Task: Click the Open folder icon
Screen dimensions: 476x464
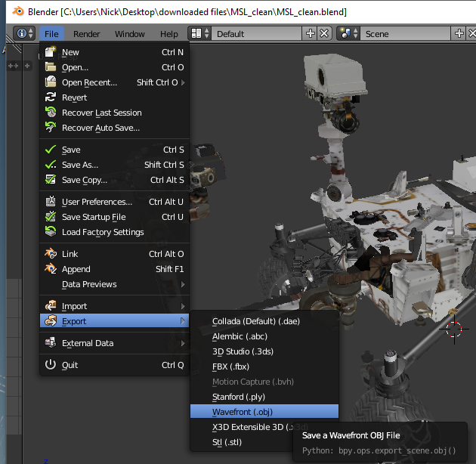Action: [x=51, y=67]
